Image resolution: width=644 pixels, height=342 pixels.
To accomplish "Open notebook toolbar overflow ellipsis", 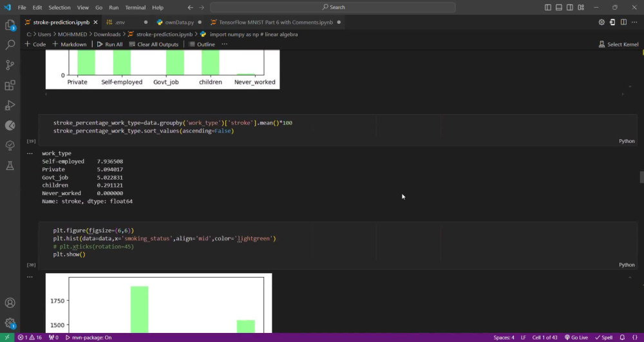I will pos(224,44).
